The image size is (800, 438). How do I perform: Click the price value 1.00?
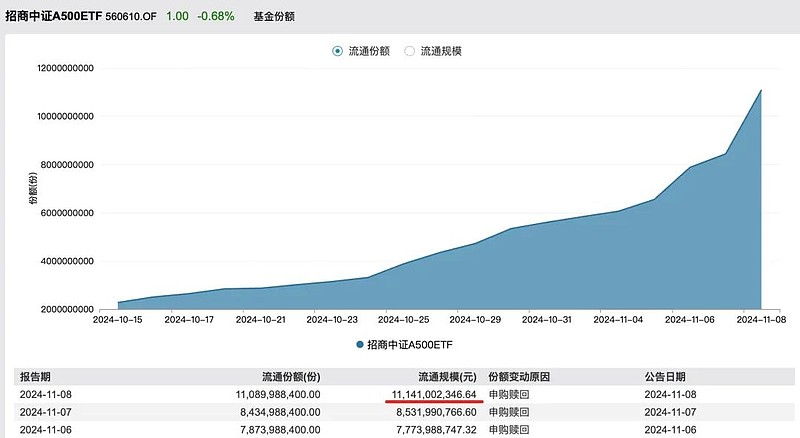(177, 16)
